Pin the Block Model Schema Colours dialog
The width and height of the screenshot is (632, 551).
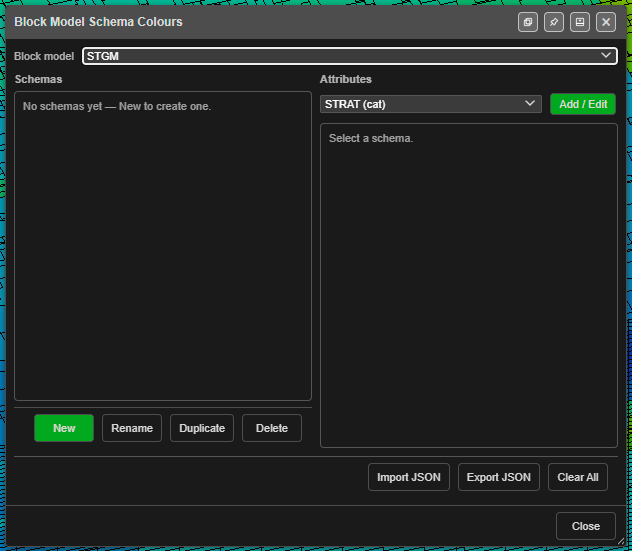(x=554, y=22)
